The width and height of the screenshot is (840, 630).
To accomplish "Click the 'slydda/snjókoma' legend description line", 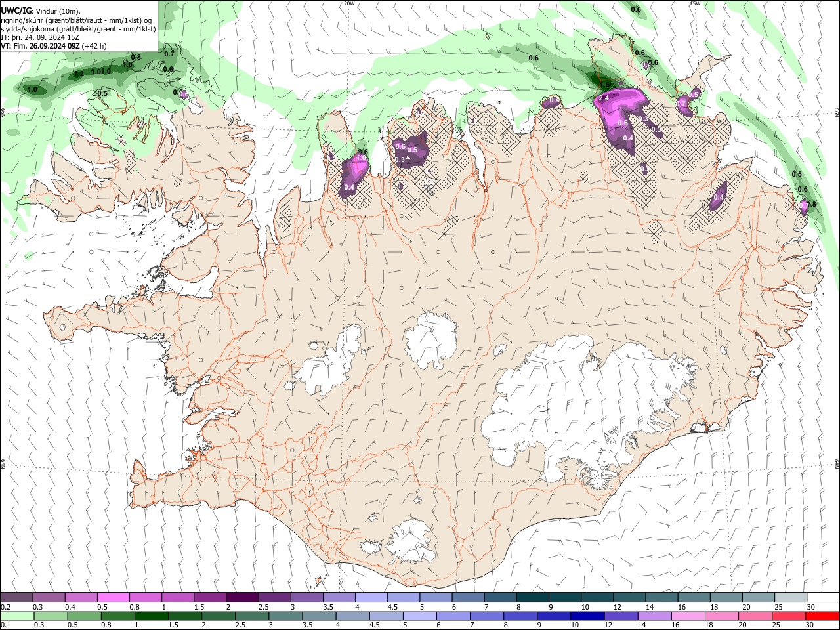I will [78, 29].
